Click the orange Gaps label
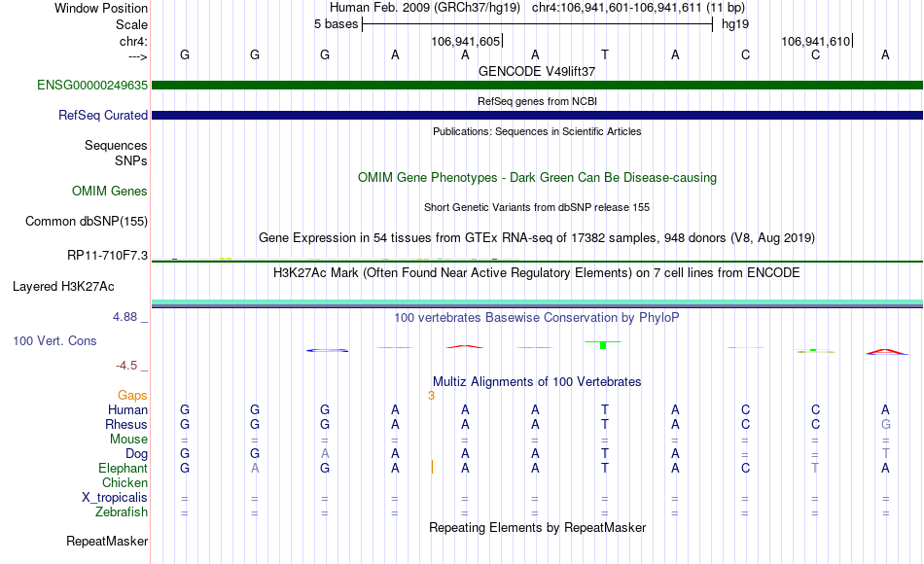The image size is (924, 564). (132, 396)
